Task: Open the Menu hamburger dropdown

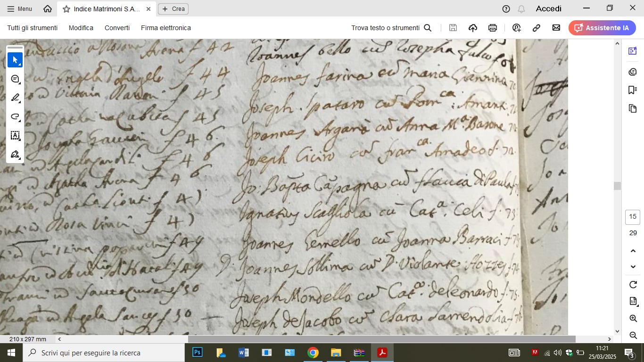Action: click(x=19, y=8)
